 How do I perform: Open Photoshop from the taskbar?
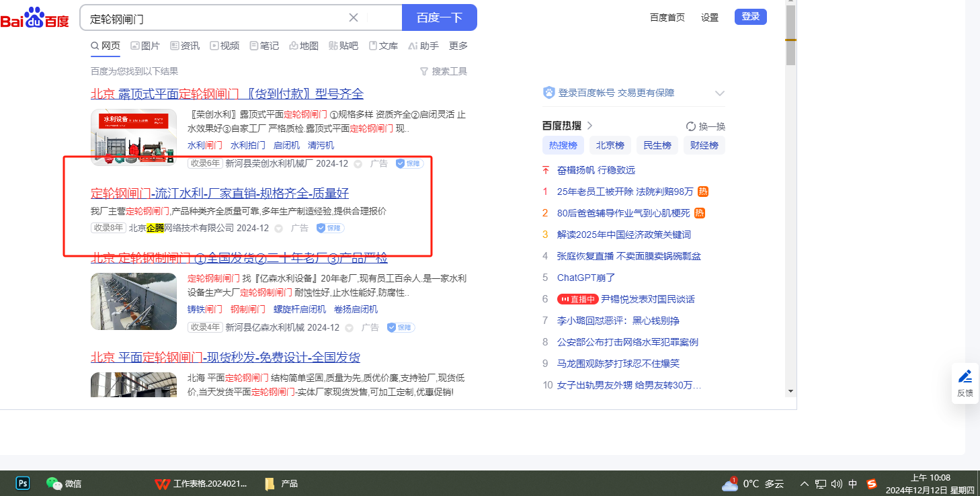(x=23, y=483)
